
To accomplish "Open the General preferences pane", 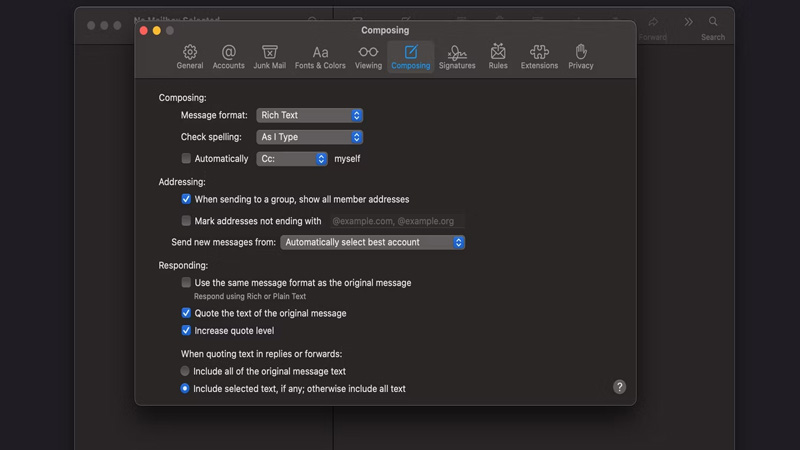I will pos(190,56).
